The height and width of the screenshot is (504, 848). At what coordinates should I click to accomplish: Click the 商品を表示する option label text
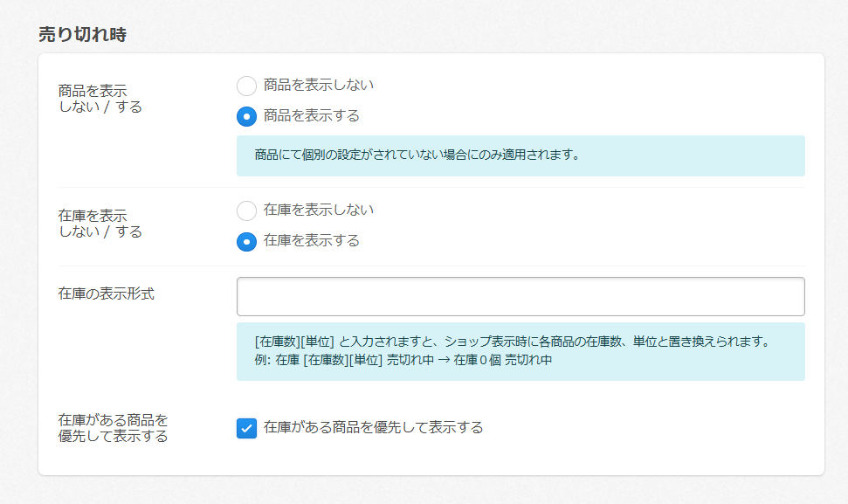click(311, 116)
